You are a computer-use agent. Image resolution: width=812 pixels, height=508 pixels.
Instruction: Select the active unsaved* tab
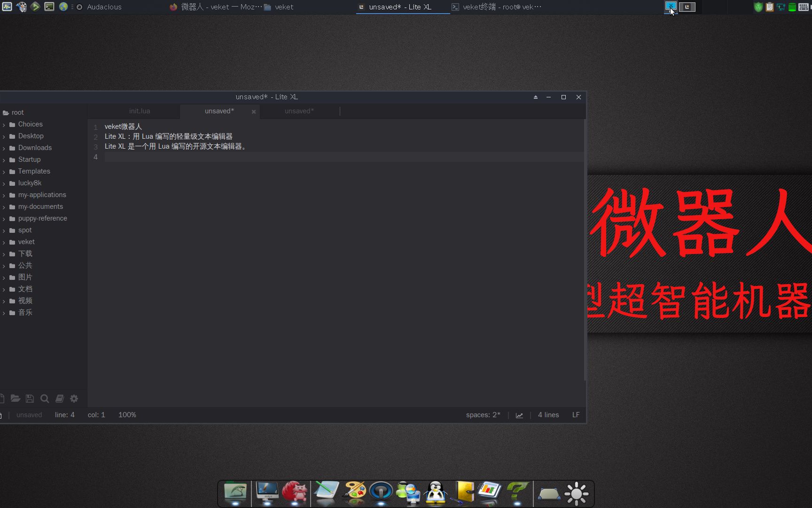pyautogui.click(x=219, y=111)
